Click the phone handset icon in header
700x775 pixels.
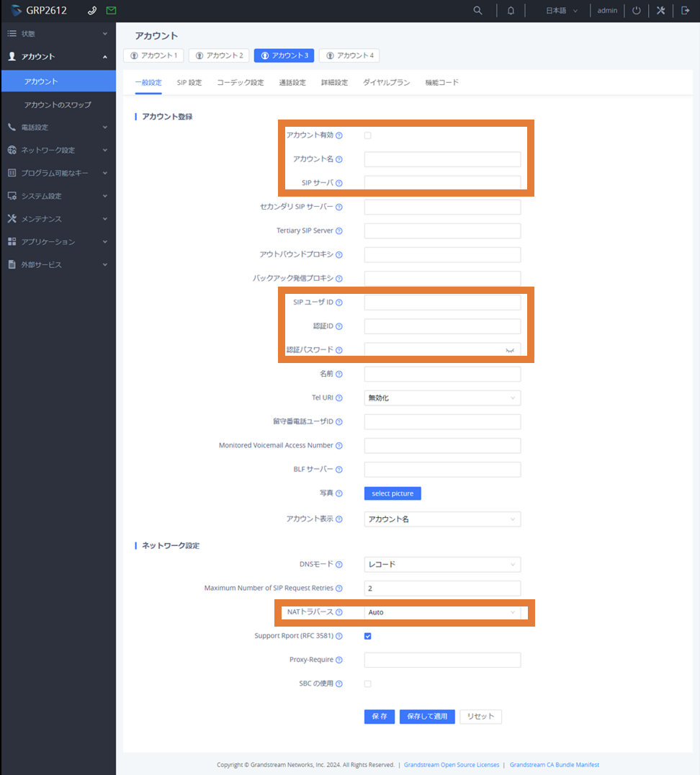91,11
